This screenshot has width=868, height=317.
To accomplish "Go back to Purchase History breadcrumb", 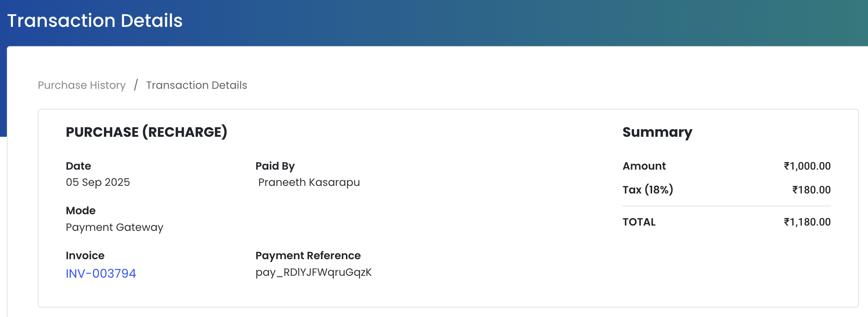I will click(82, 85).
